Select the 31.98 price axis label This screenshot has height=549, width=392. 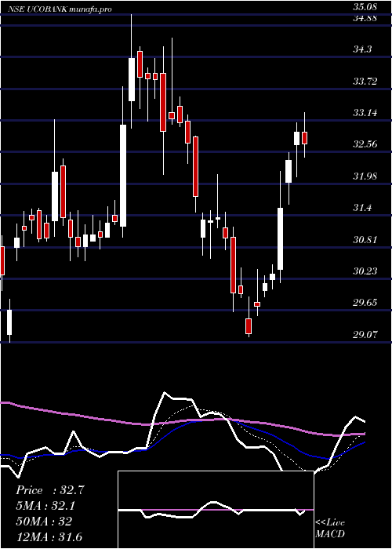tap(365, 176)
